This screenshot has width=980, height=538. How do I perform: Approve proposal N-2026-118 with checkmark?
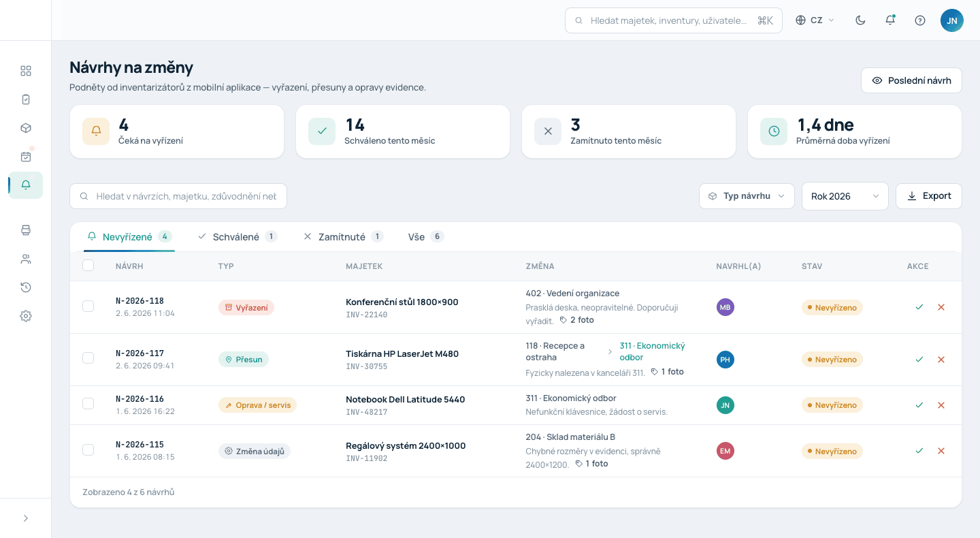[919, 307]
